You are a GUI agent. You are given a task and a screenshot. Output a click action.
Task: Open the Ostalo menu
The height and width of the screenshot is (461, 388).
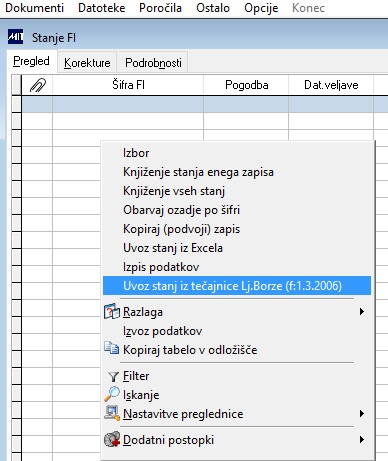[x=213, y=8]
